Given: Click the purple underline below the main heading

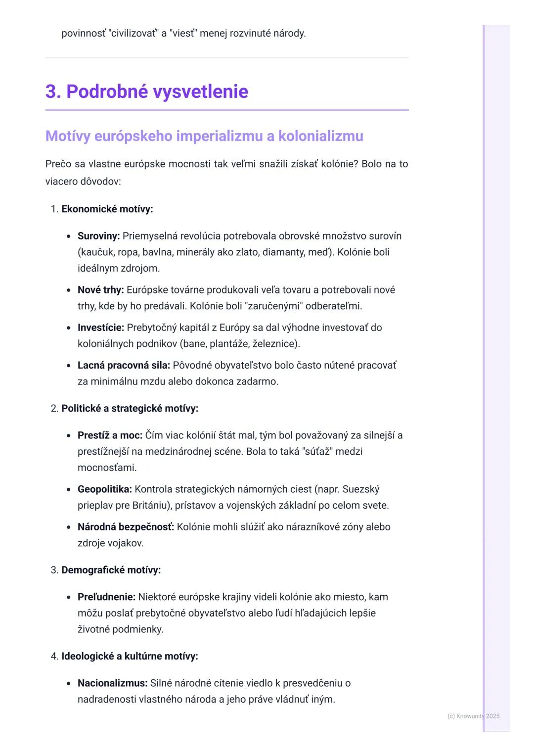Looking at the screenshot, I should click(x=227, y=110).
